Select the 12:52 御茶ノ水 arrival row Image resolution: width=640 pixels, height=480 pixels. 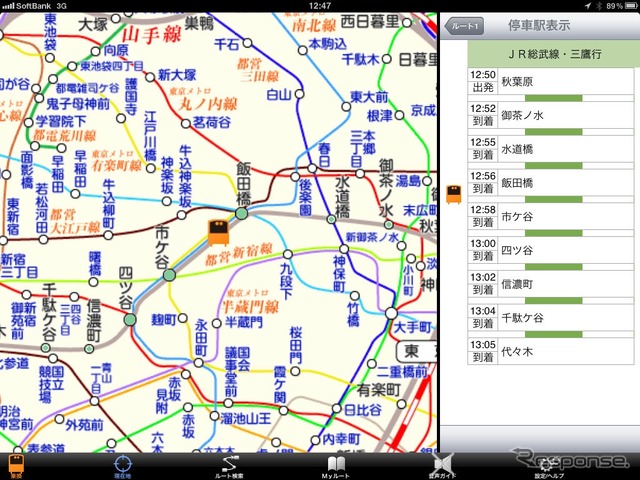[551, 116]
